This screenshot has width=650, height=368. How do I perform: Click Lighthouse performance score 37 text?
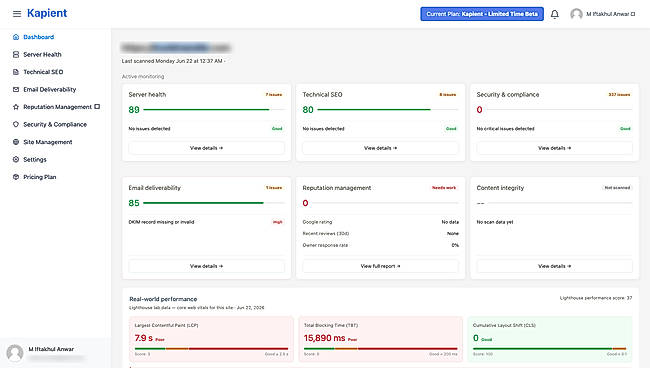596,298
